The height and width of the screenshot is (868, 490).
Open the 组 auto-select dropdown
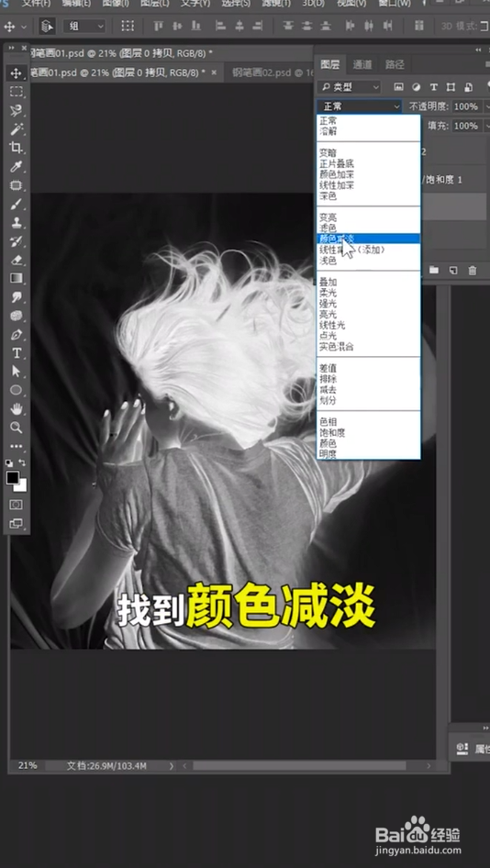pyautogui.click(x=84, y=26)
